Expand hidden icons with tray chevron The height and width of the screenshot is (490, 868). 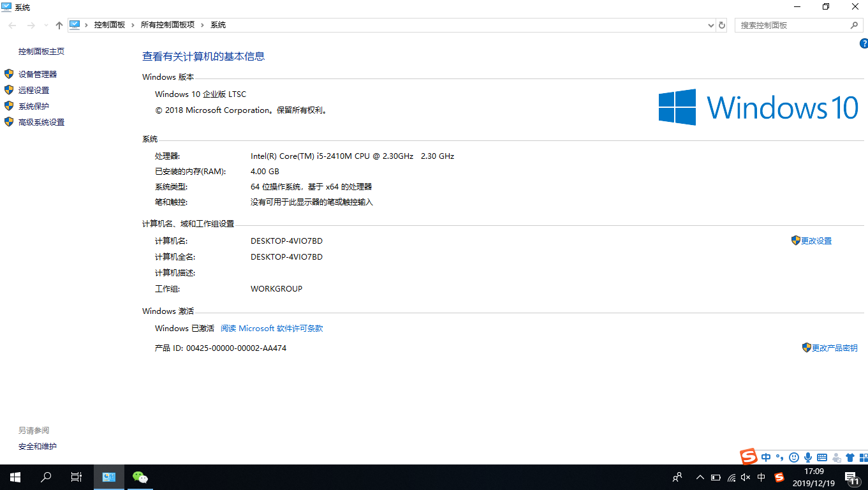700,477
